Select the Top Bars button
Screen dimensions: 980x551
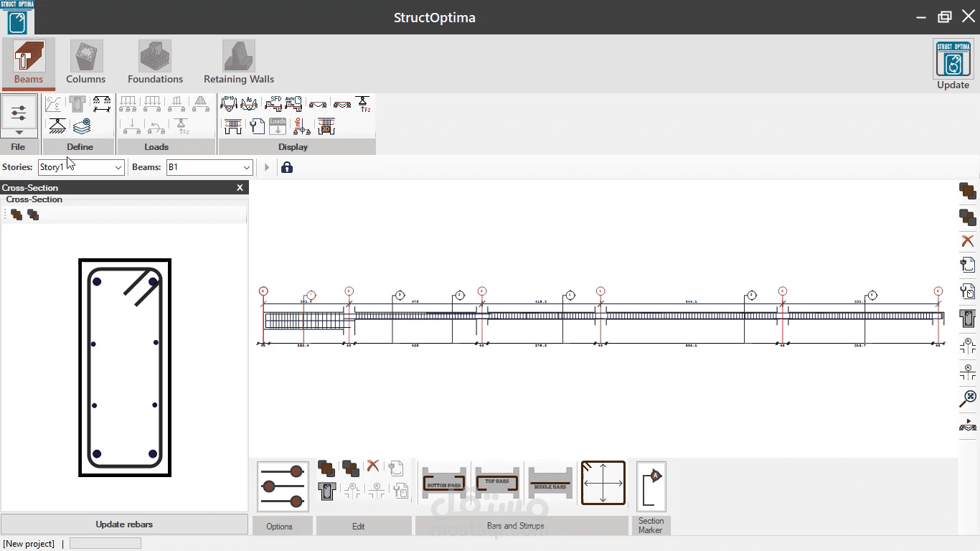[497, 484]
